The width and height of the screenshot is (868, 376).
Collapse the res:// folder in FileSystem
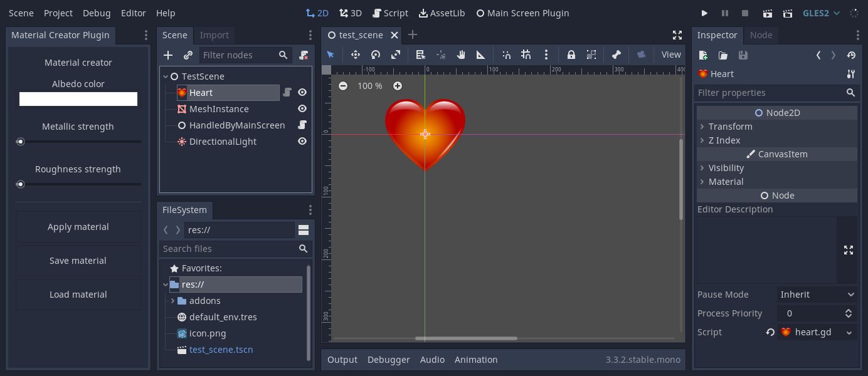166,284
